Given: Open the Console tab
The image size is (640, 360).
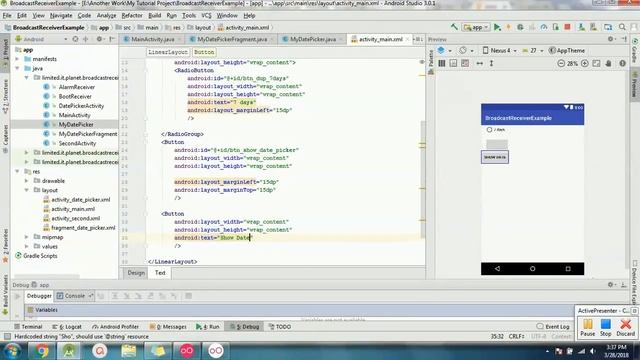Looking at the screenshot, I should (75, 296).
